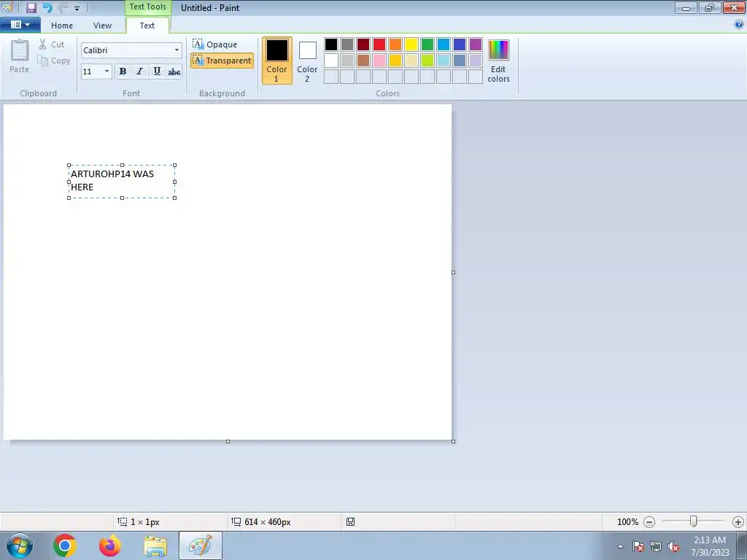Click the Paint taskbar button

tap(201, 545)
